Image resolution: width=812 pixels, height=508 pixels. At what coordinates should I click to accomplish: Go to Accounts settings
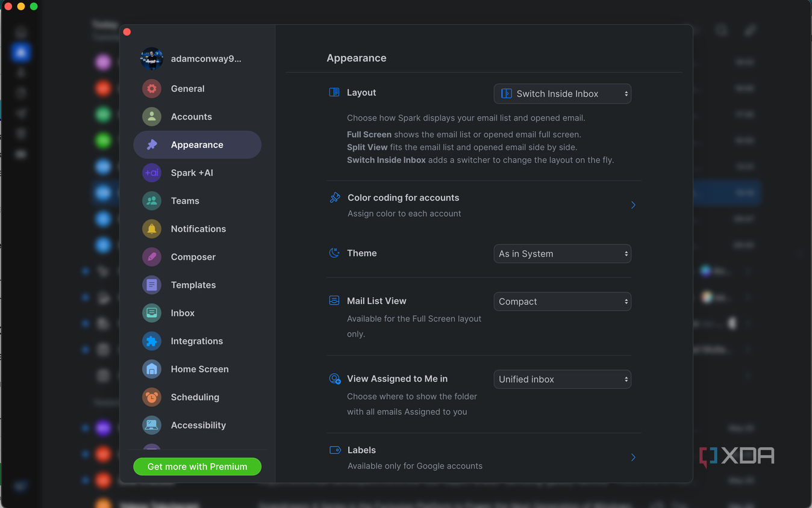[x=198, y=117]
